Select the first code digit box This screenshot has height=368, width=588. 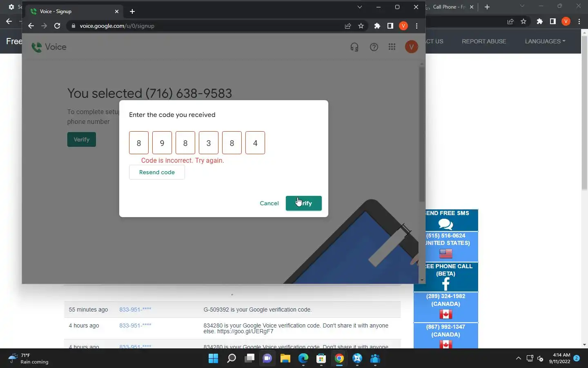139,143
